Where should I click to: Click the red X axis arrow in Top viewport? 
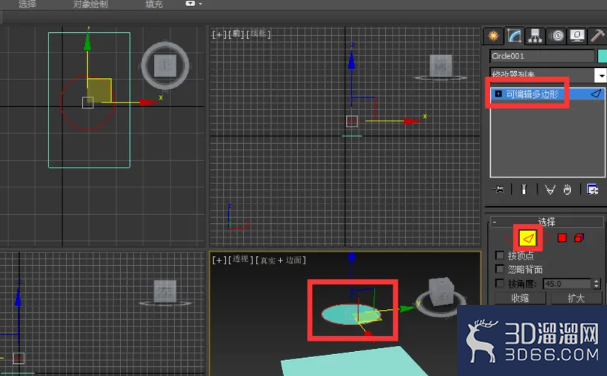tap(149, 102)
